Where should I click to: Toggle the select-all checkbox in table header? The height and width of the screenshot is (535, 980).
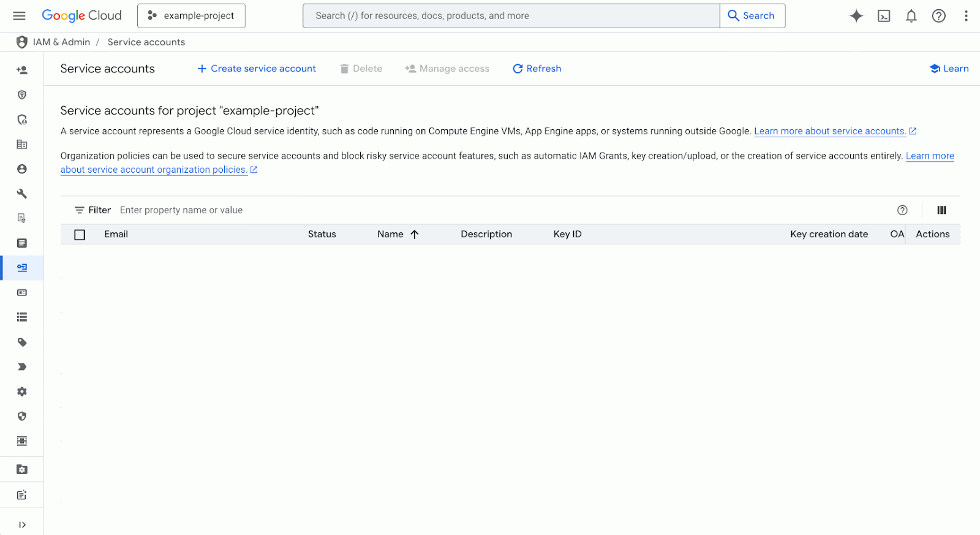point(80,235)
